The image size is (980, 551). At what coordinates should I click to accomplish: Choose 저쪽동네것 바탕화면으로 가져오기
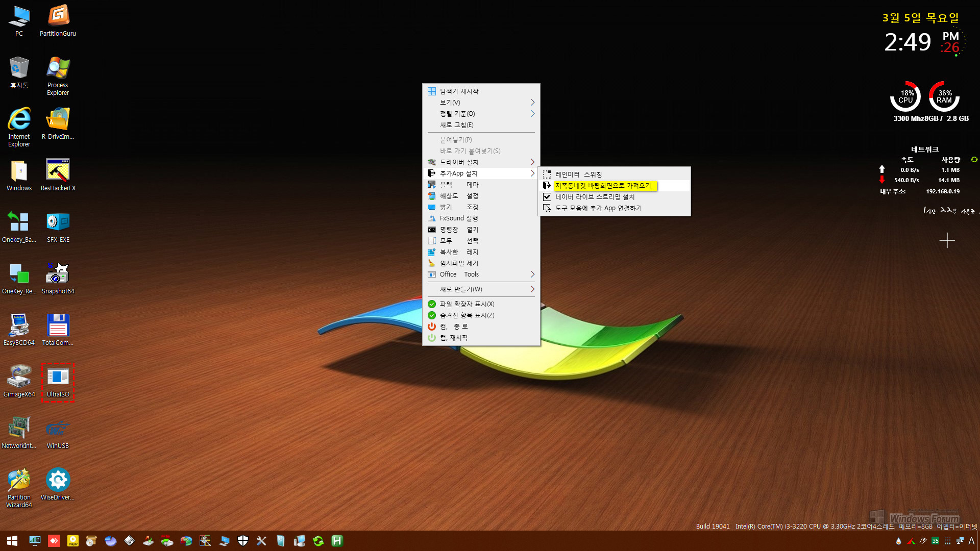(615, 186)
